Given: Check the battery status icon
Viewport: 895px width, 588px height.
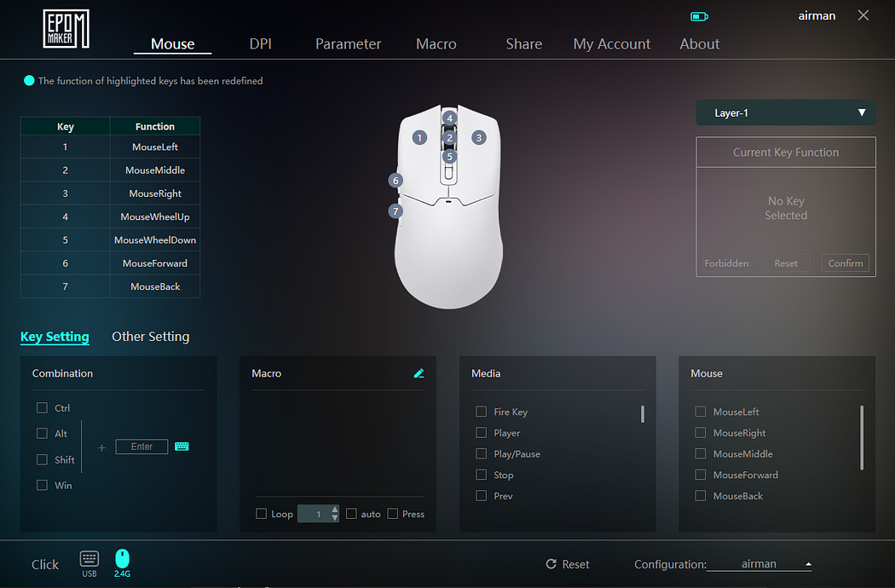Looking at the screenshot, I should pos(699,16).
